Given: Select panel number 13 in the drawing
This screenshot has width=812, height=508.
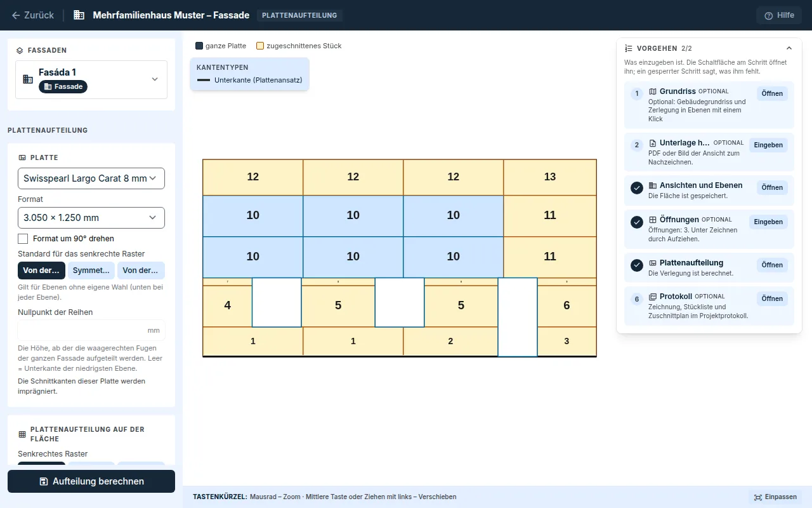Looking at the screenshot, I should click(550, 177).
